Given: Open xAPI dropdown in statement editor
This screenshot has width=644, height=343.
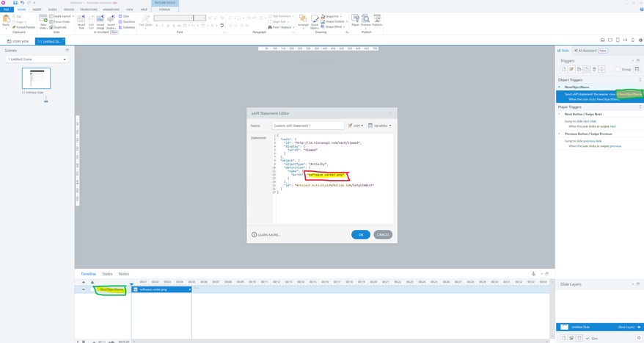Looking at the screenshot, I should pyautogui.click(x=356, y=126).
